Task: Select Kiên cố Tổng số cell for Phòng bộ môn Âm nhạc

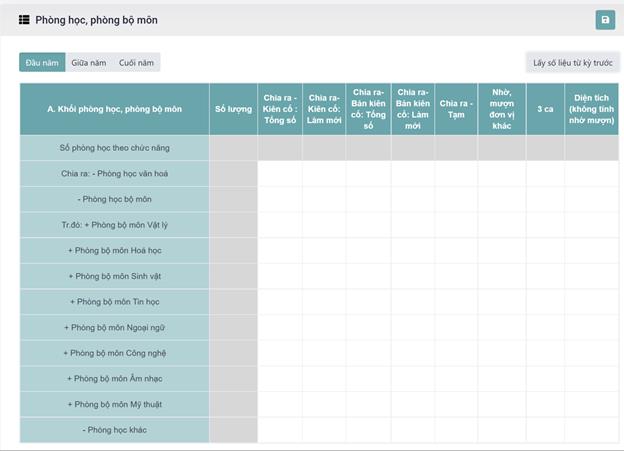Action: click(x=279, y=379)
